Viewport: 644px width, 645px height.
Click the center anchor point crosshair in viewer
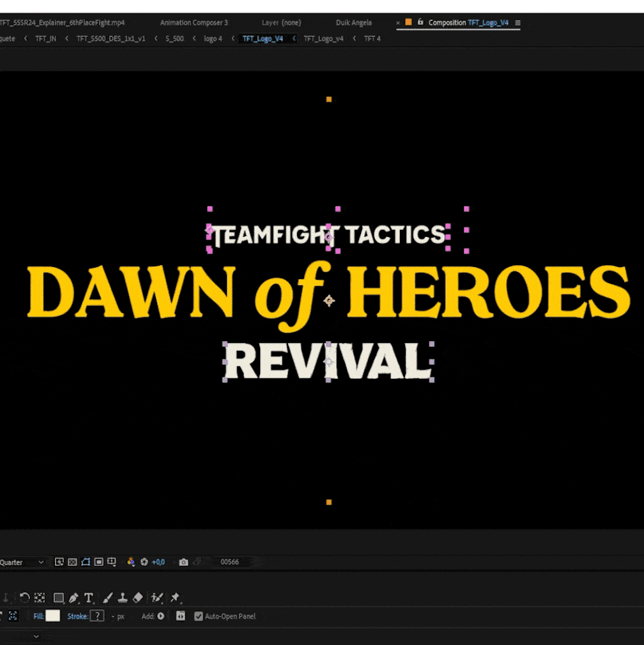[x=329, y=301]
